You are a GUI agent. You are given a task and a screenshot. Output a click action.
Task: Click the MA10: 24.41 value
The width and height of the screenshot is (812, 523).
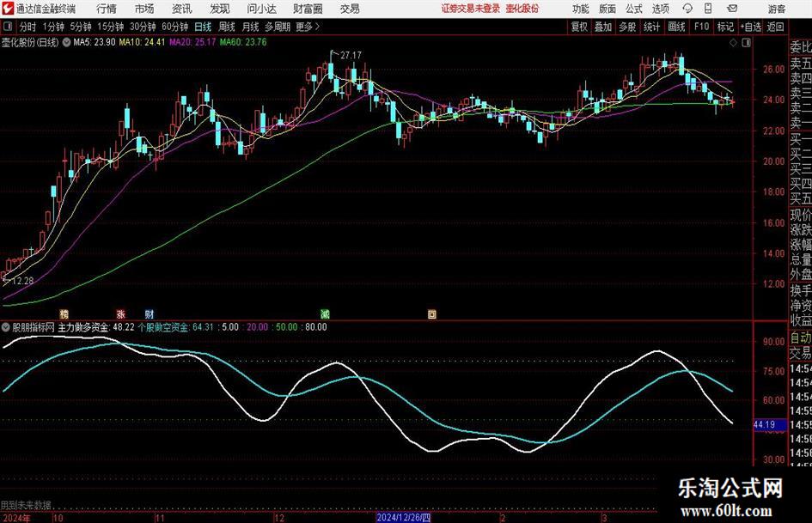[x=142, y=42]
